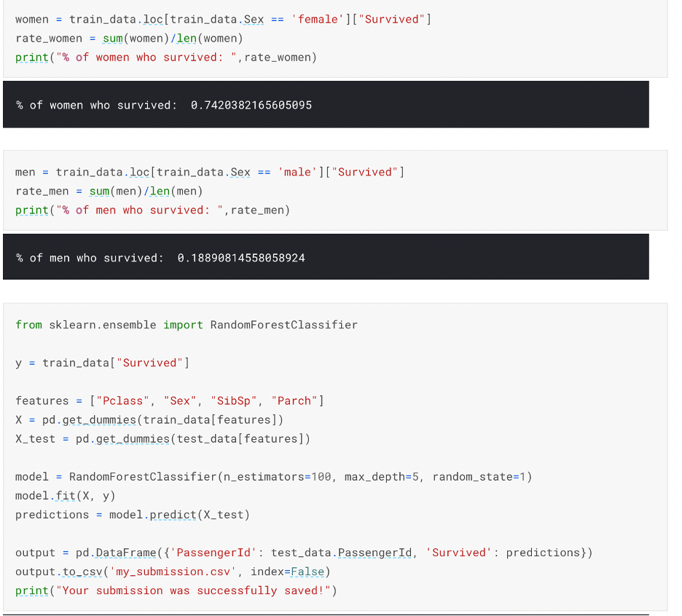Click the submission saved print statement
This screenshot has height=616, width=682.
click(x=176, y=591)
